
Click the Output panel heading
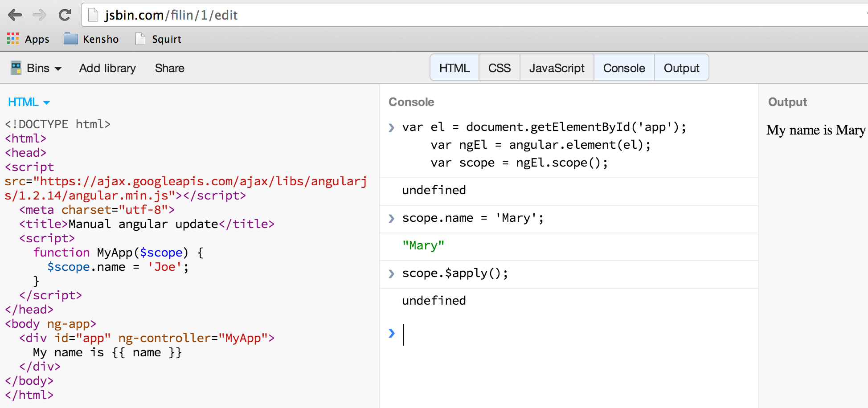[x=787, y=102]
